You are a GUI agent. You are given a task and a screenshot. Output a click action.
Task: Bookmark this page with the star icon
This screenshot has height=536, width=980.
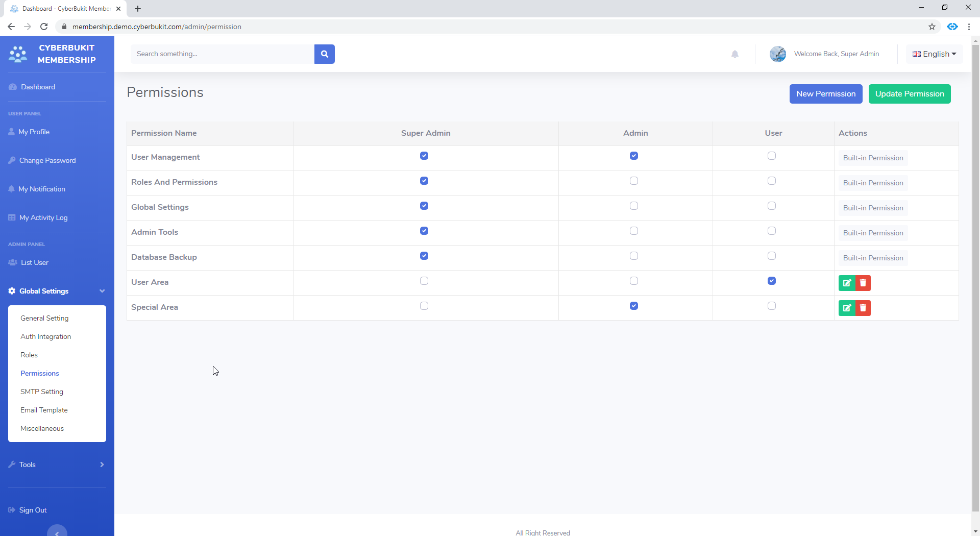(932, 27)
